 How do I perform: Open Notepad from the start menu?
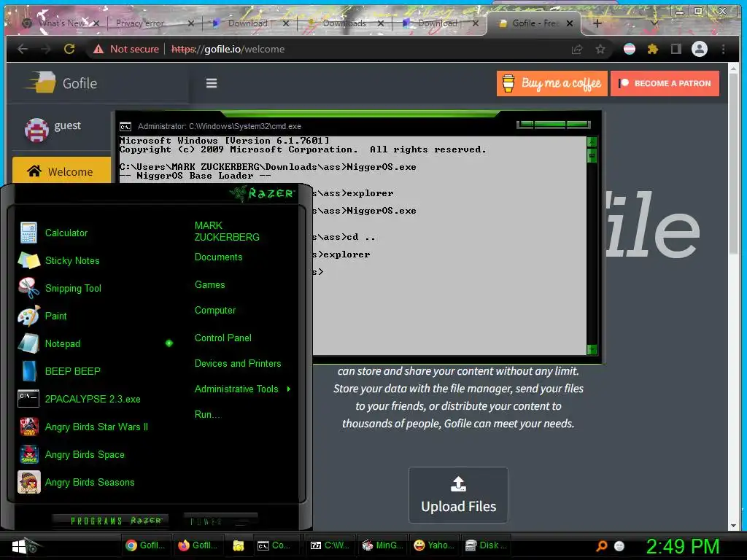click(50, 343)
